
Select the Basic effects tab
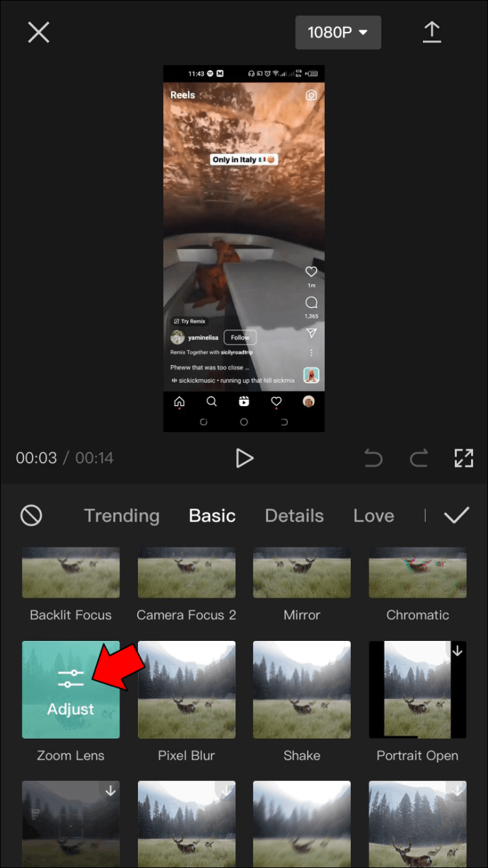212,516
